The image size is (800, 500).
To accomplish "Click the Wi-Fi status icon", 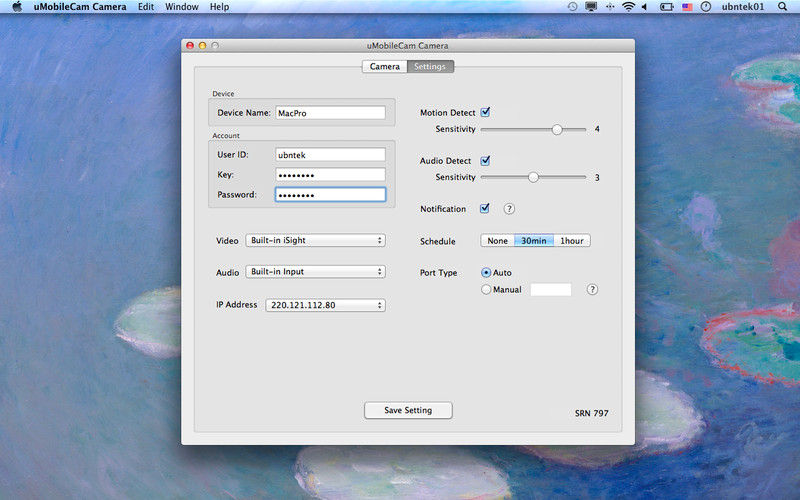I will click(x=629, y=7).
